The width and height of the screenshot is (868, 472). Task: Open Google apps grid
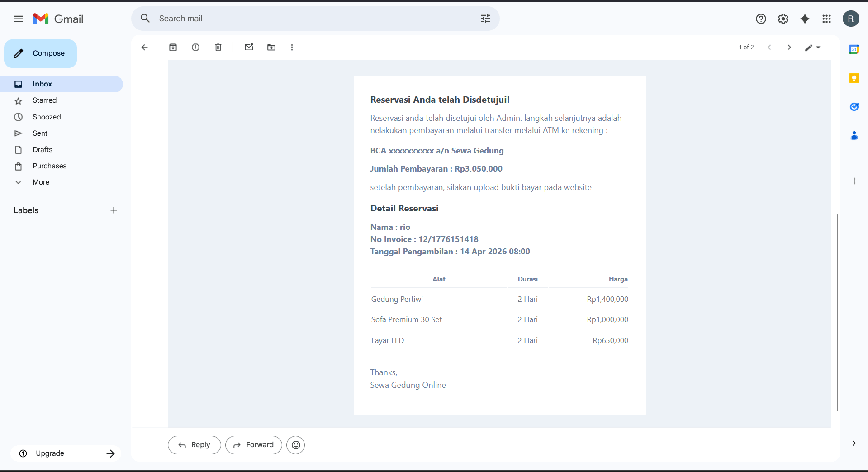point(826,19)
